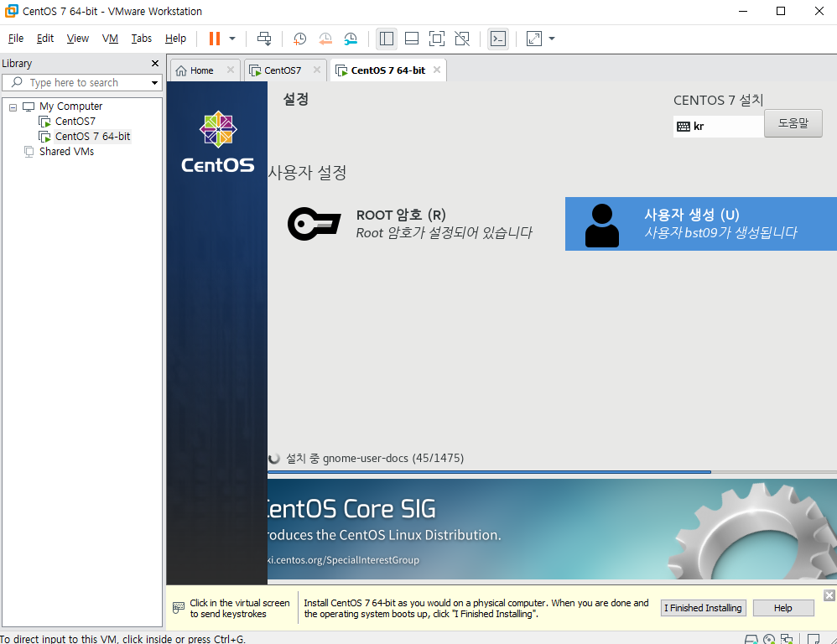Viewport: 837px width, 644px height.
Task: Toggle the library sidebar view icon
Action: tap(387, 39)
